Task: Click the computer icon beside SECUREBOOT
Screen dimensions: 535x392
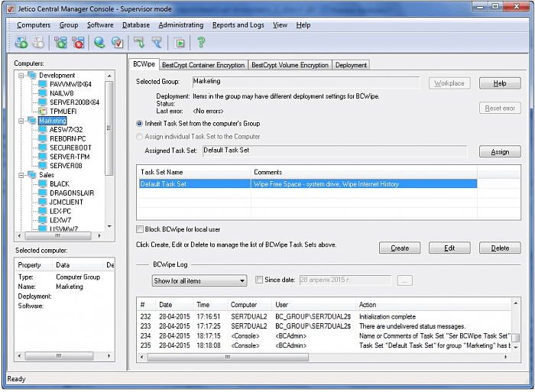Action: [x=42, y=147]
